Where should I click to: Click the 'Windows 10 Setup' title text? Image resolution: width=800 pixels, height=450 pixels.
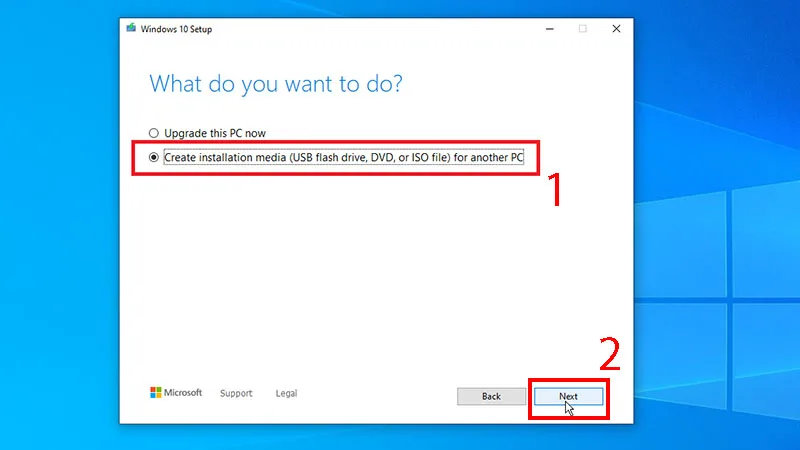pos(177,29)
